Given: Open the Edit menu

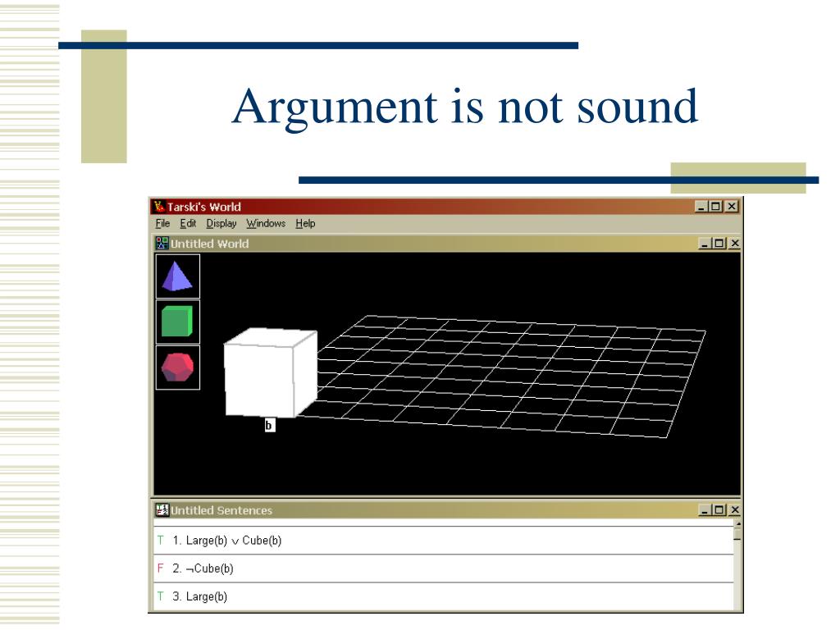Looking at the screenshot, I should click(188, 223).
